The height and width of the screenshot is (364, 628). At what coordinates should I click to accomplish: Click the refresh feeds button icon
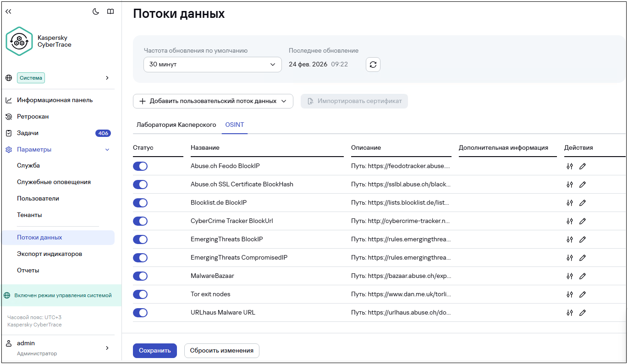(x=373, y=65)
